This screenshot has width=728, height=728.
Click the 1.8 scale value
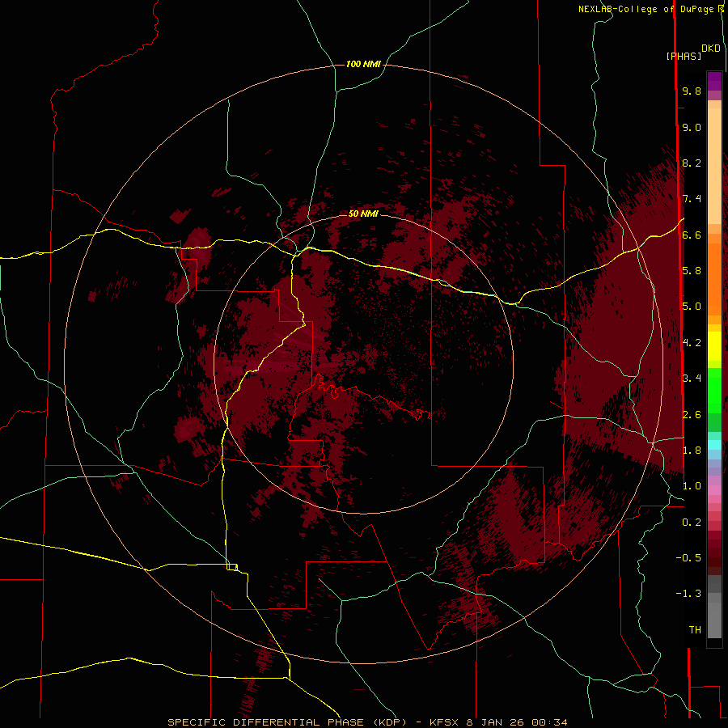[692, 451]
